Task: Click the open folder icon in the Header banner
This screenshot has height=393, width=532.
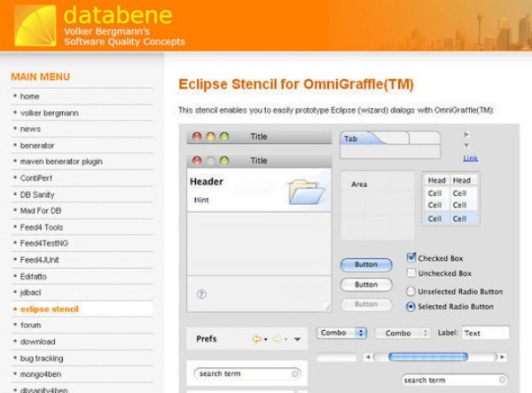Action: pyautogui.click(x=306, y=192)
